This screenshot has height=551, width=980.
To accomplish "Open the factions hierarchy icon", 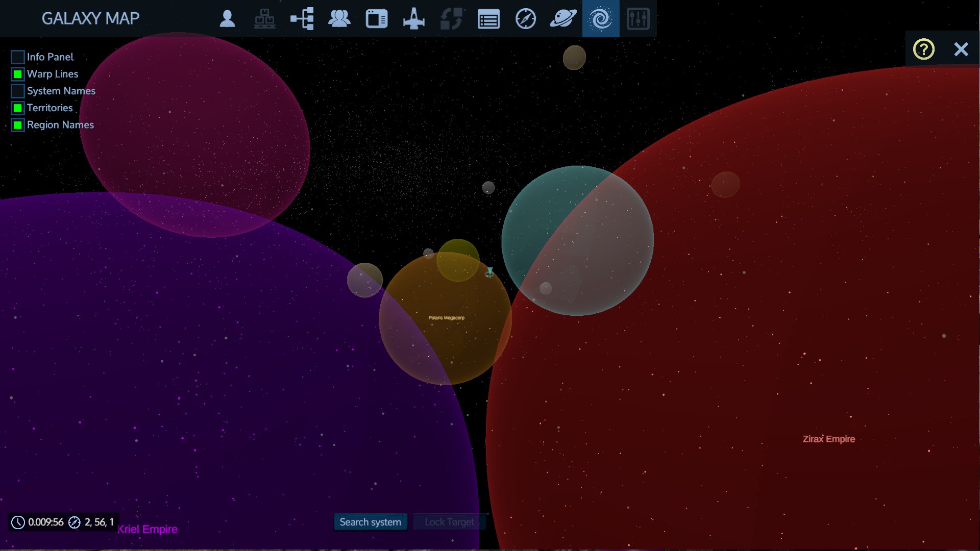I will click(x=302, y=19).
